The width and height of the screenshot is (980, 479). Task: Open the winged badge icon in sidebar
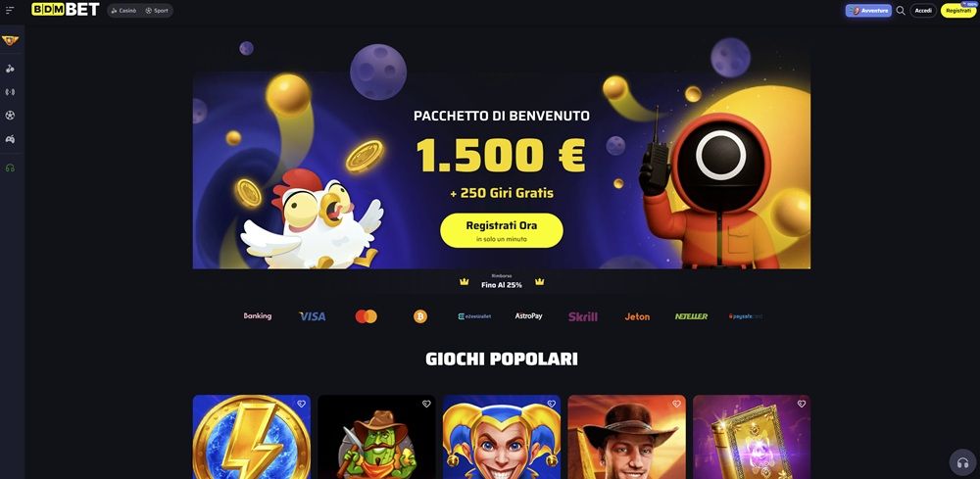[10, 40]
